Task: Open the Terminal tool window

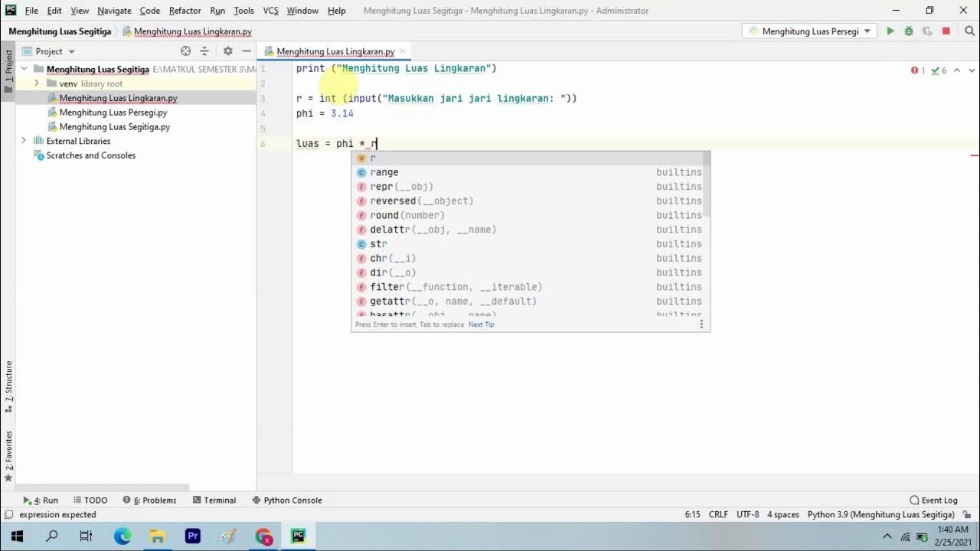Action: [x=214, y=500]
